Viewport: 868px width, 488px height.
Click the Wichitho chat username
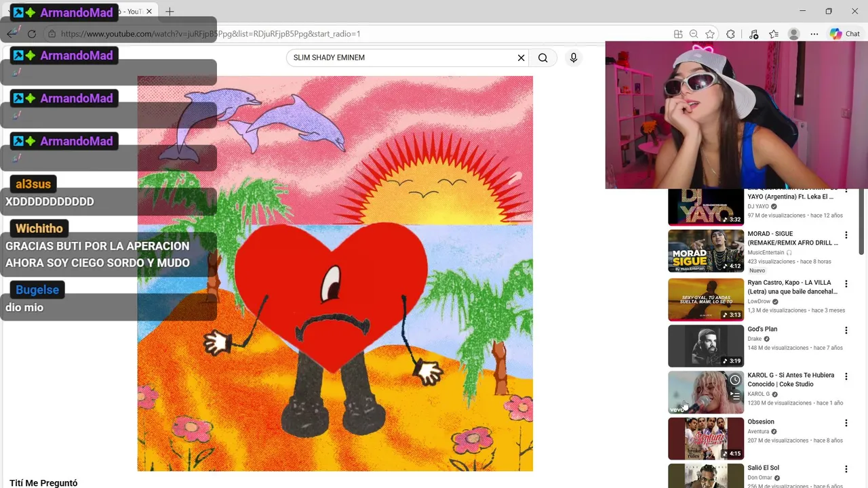point(39,228)
